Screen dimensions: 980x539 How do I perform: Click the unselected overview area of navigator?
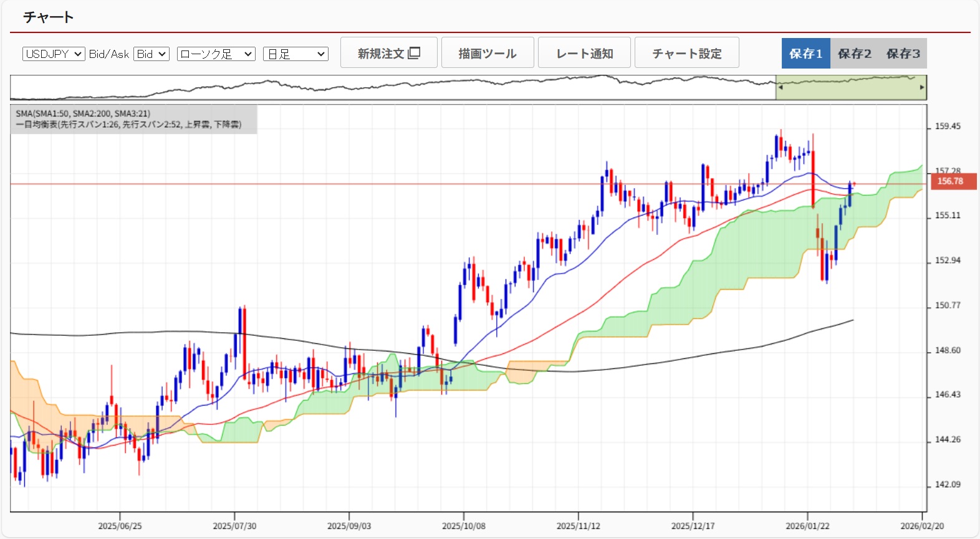point(393,88)
